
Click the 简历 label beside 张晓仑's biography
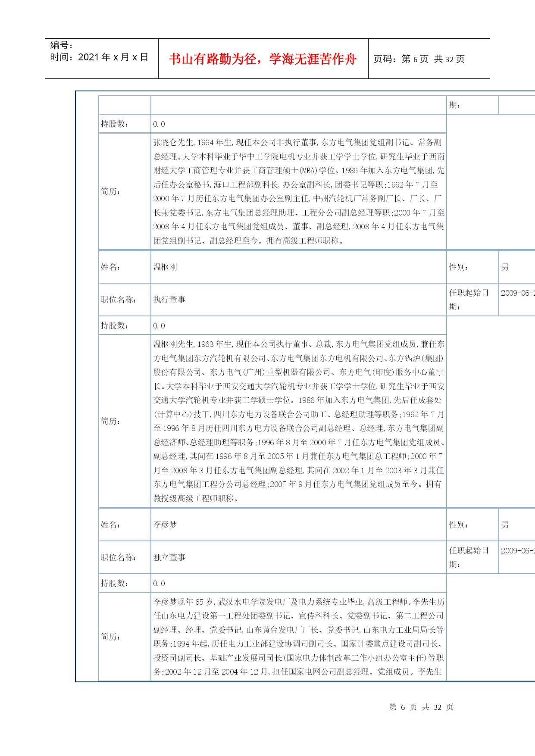[x=110, y=191]
